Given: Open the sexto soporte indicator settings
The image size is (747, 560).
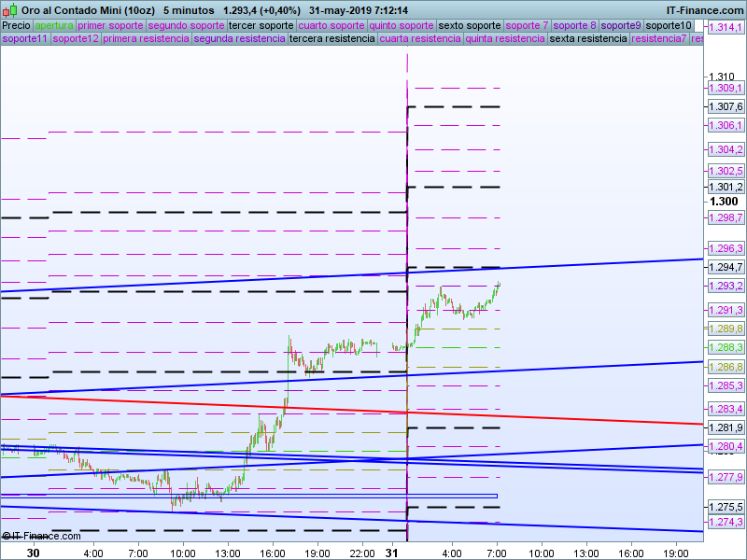Looking at the screenshot, I should [x=470, y=25].
